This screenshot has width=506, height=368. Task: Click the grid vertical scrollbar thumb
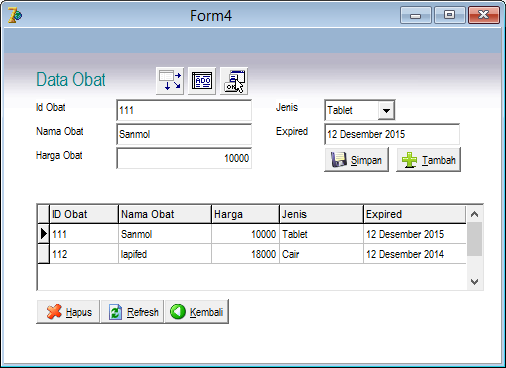click(475, 239)
